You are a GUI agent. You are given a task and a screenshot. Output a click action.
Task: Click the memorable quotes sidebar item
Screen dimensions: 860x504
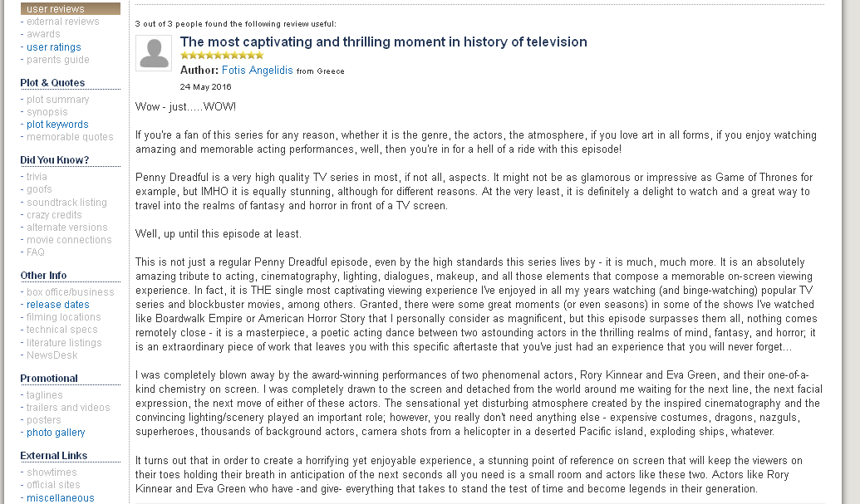pos(70,137)
